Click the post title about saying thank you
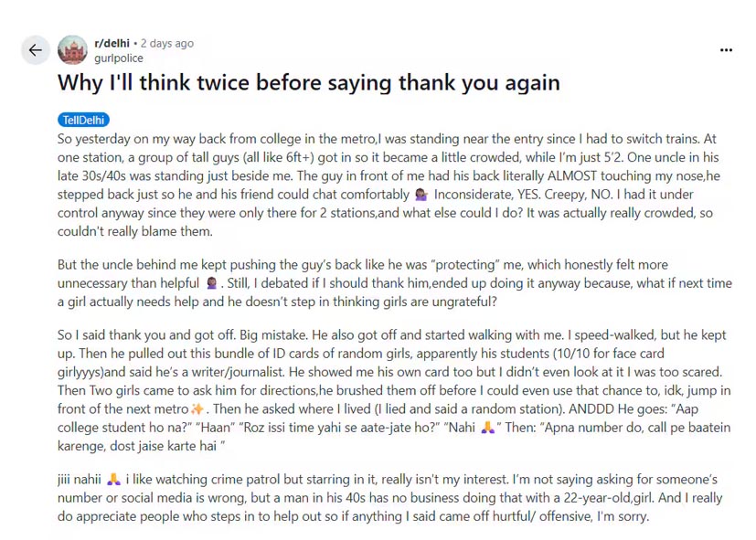 308,82
